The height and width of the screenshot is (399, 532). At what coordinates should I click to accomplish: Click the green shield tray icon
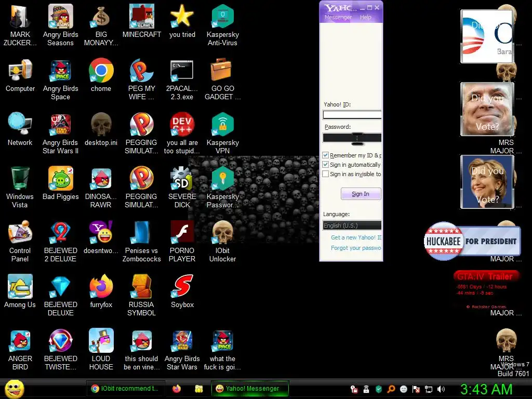click(x=379, y=389)
